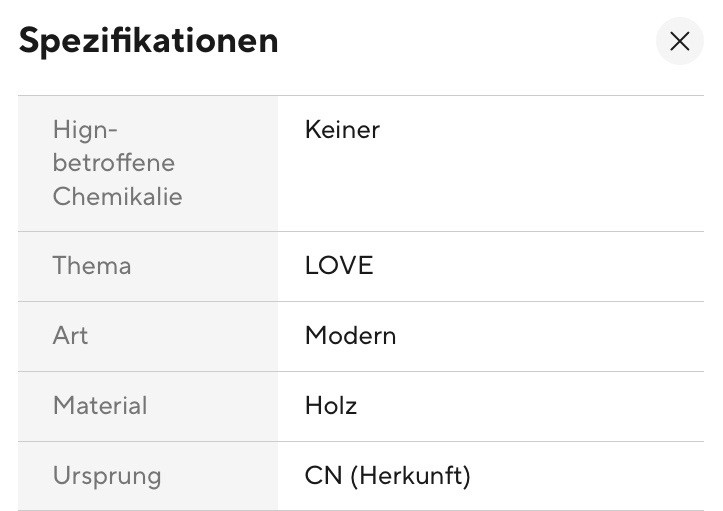Click the Keiner value
Image resolution: width=723 pixels, height=511 pixels.
click(342, 130)
